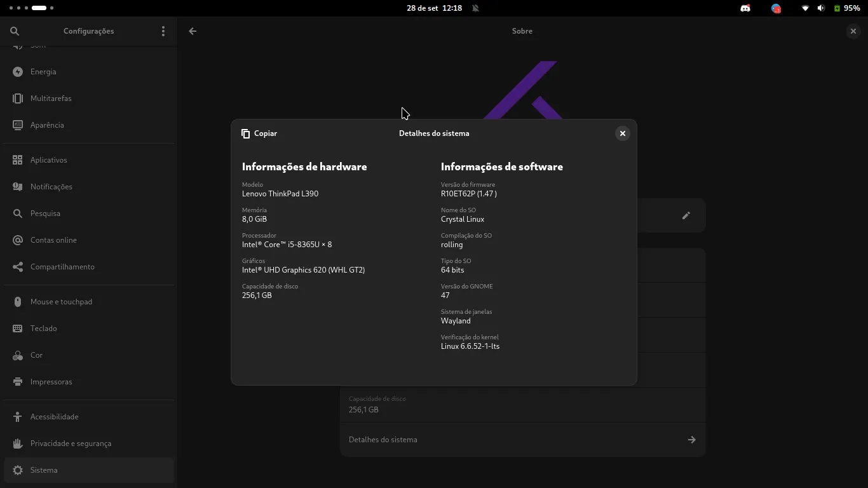
Task: Click the pencil edit icon behind the dialog
Action: point(686,215)
